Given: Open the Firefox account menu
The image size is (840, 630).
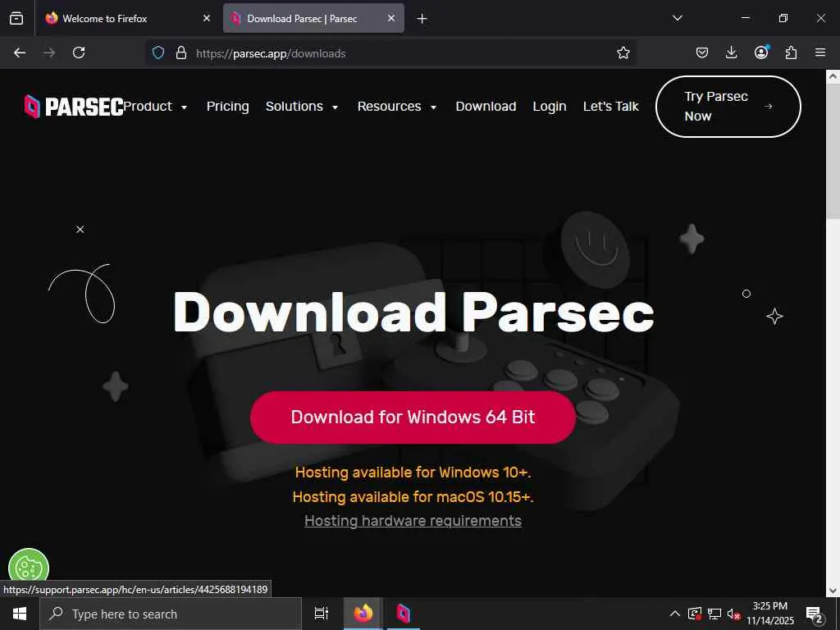Looking at the screenshot, I should (761, 52).
